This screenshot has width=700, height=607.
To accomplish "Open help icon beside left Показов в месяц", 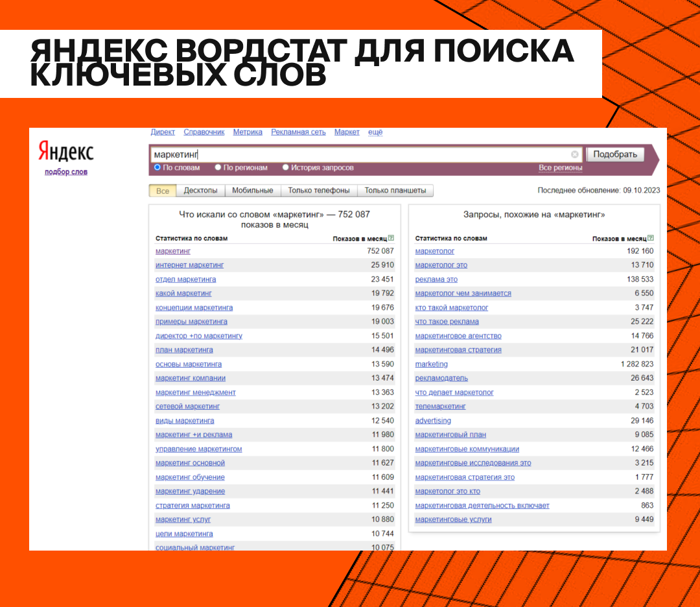I will click(391, 238).
